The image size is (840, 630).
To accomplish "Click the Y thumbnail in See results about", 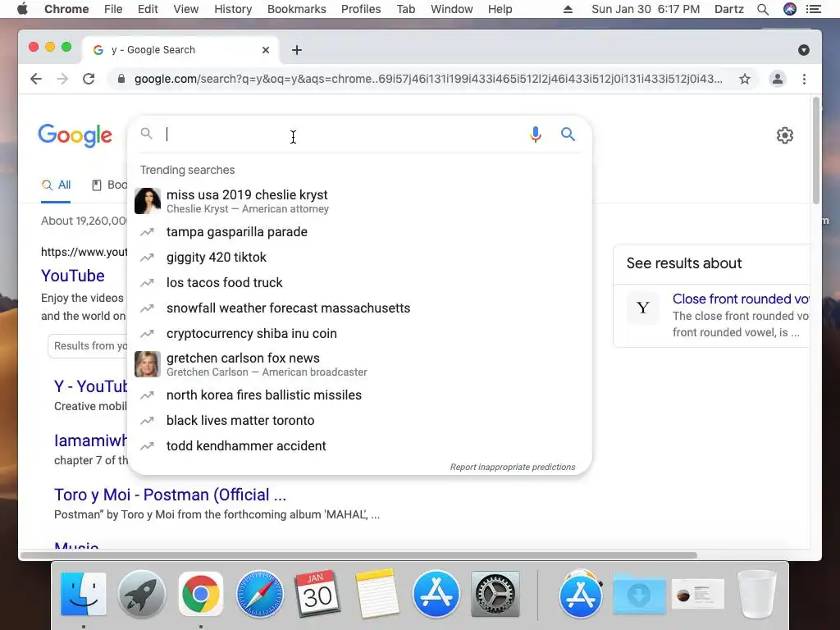I will (643, 308).
